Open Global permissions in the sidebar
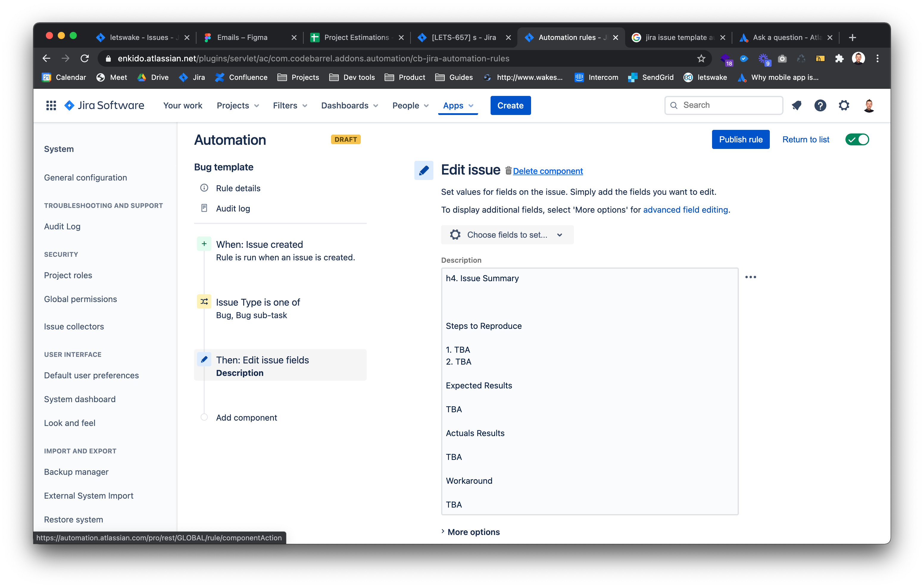Image resolution: width=924 pixels, height=588 pixels. (x=80, y=299)
